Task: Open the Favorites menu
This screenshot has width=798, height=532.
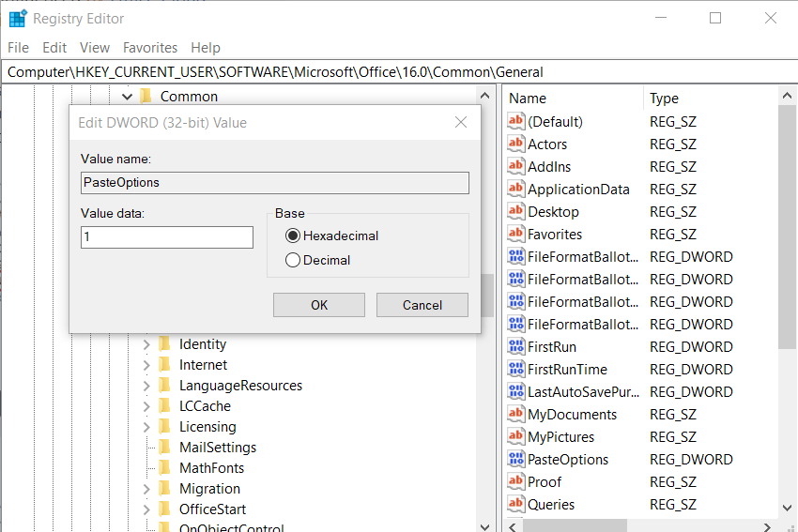Action: (150, 47)
